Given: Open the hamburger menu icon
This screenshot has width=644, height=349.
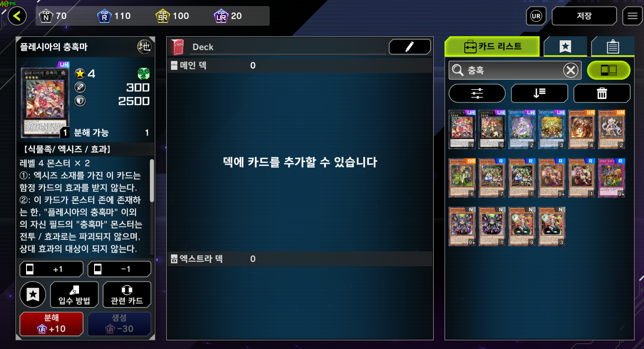Looking at the screenshot, I should click(632, 16).
